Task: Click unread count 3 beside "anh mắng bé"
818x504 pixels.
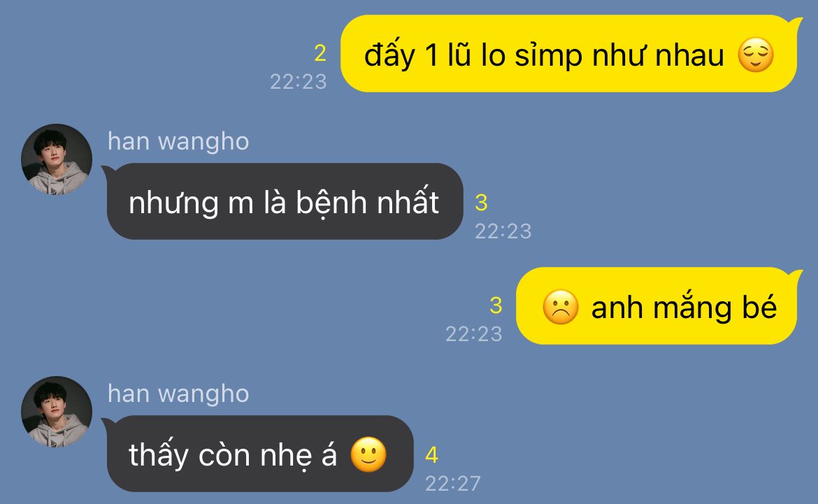Action: click(x=496, y=305)
